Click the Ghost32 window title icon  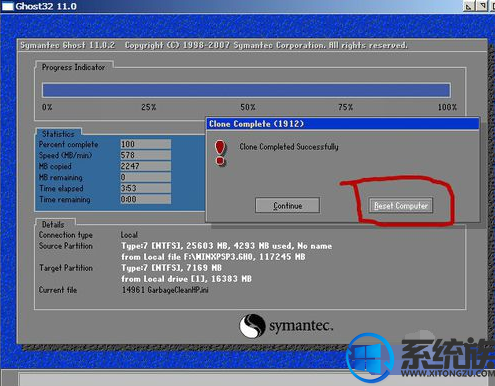[7, 6]
